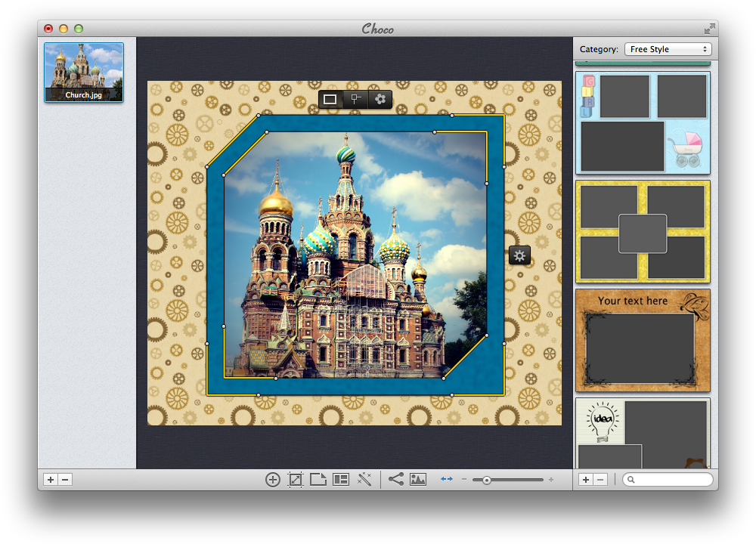Select the Church.jpg thumbnail

click(83, 73)
